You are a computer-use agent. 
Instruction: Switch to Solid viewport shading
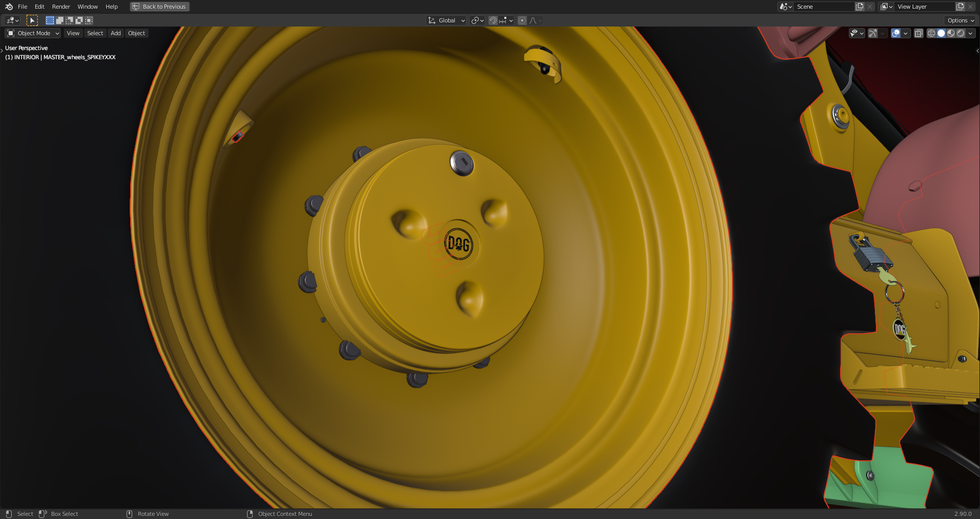coord(941,33)
